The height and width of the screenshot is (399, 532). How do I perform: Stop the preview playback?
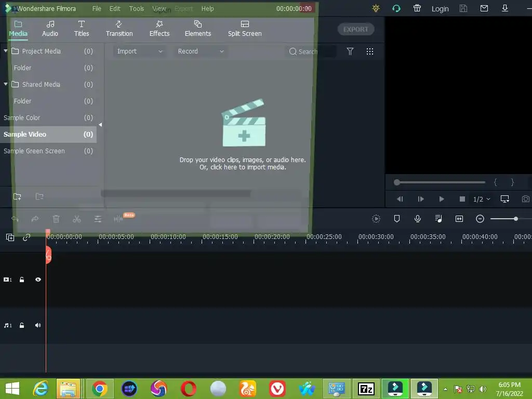tap(462, 199)
